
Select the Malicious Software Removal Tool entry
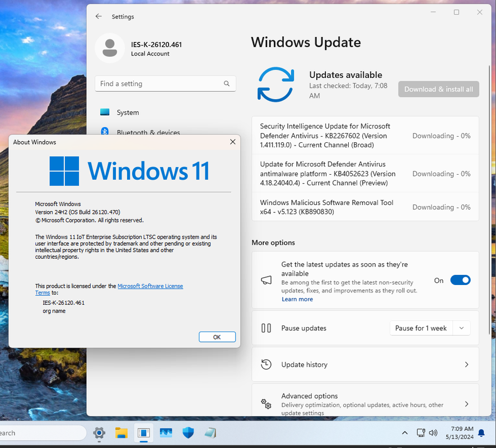tap(365, 207)
